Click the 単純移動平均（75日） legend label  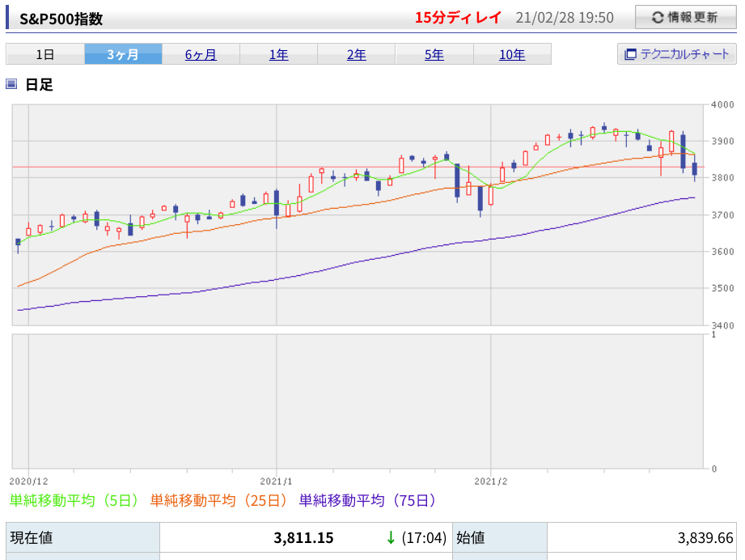[x=367, y=501]
